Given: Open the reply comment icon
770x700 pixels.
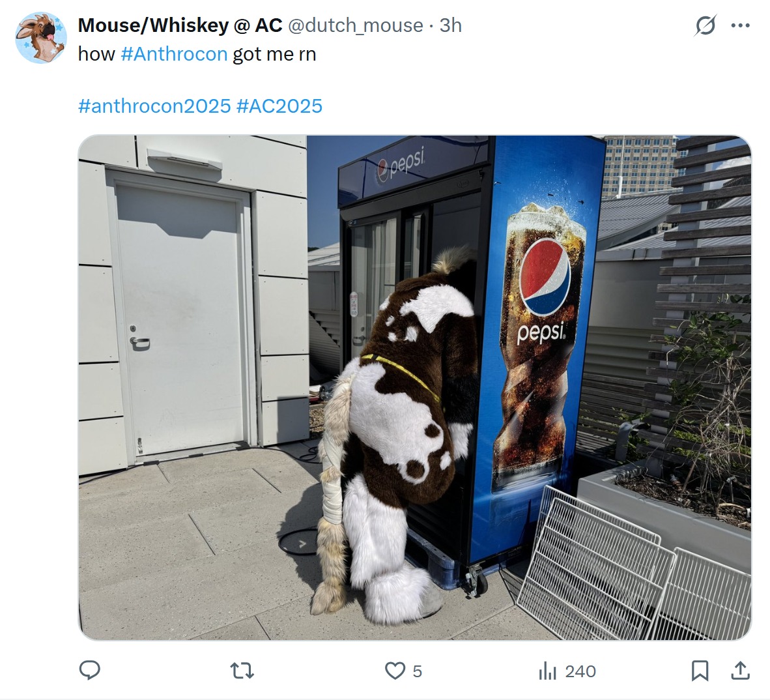Looking at the screenshot, I should point(89,671).
